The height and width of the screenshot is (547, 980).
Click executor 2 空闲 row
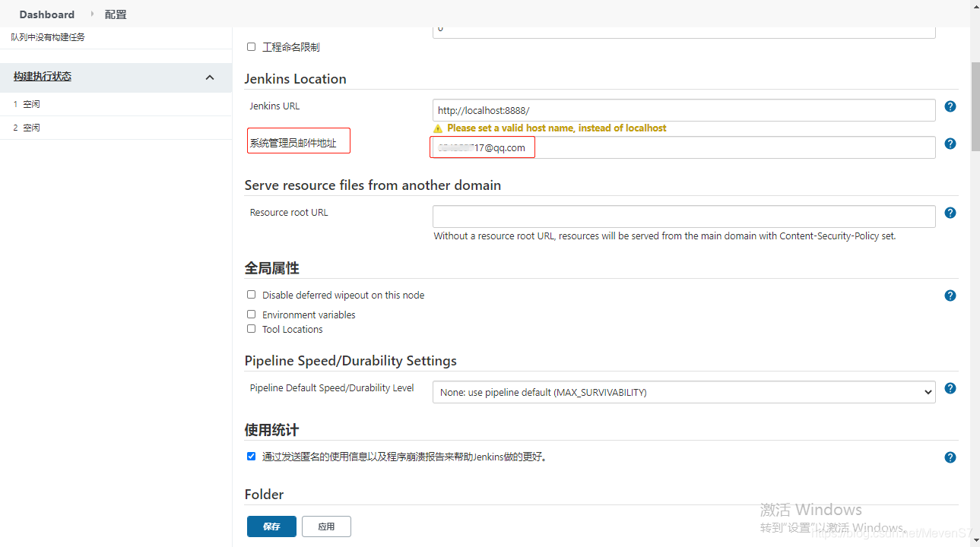point(116,128)
